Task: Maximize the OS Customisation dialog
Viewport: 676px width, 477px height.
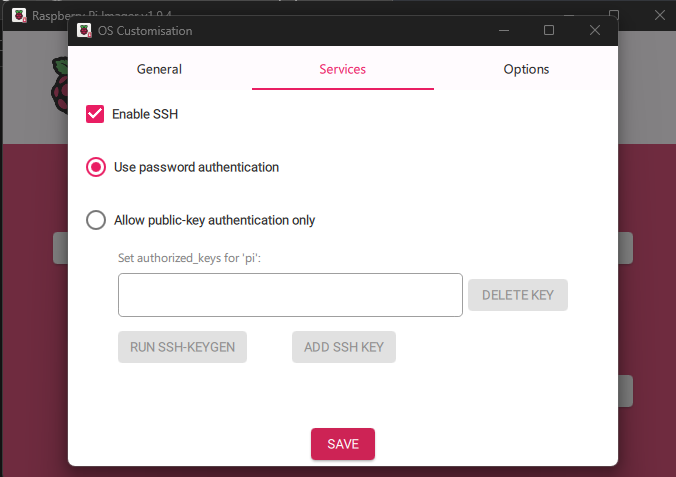Action: [x=549, y=30]
